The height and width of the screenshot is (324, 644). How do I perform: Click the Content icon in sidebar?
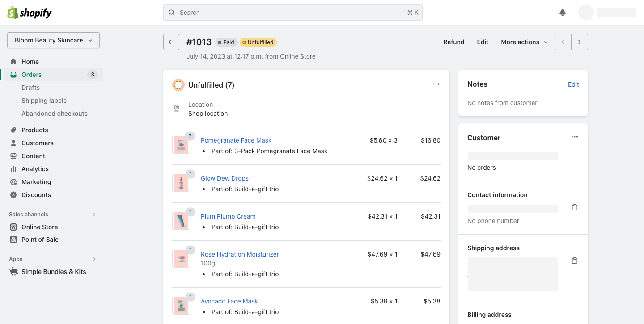coord(13,156)
